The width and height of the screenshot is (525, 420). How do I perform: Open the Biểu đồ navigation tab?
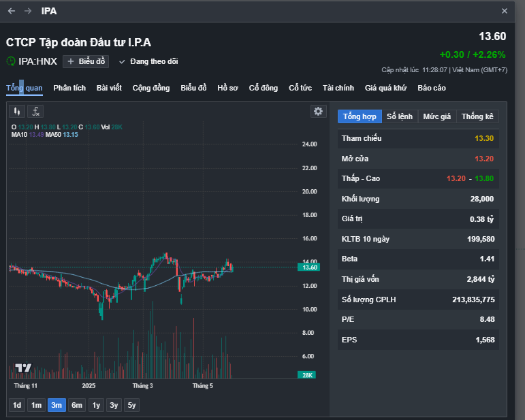(193, 88)
